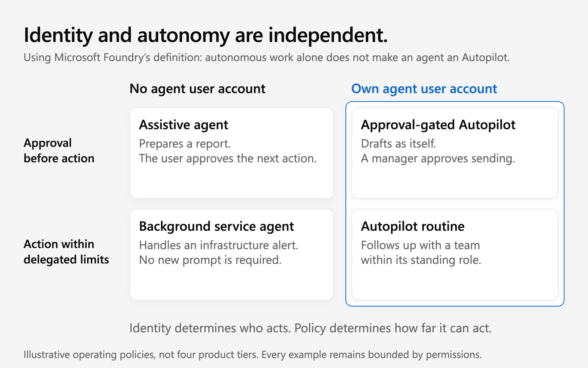Click the 'Autopilot routine' card heading
This screenshot has height=368, width=588.
point(413,227)
